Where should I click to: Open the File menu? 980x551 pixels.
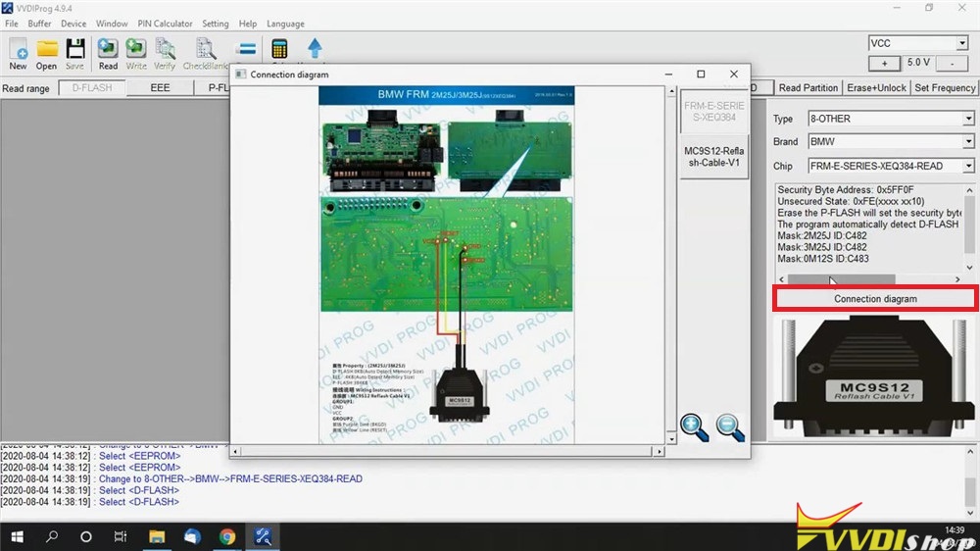11,24
